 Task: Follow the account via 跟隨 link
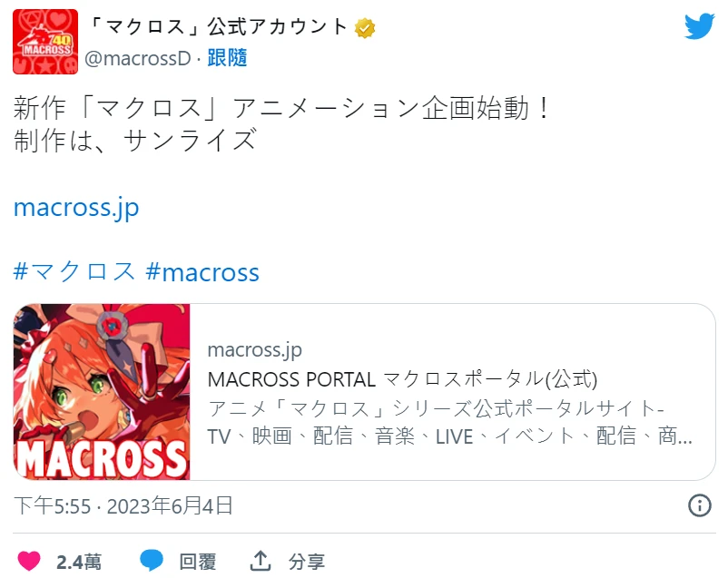(x=227, y=58)
